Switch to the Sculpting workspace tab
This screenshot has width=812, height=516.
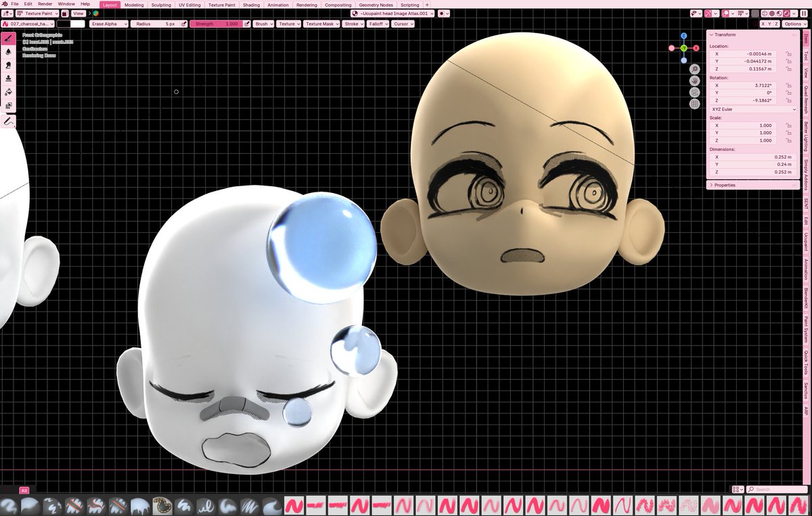tap(161, 5)
